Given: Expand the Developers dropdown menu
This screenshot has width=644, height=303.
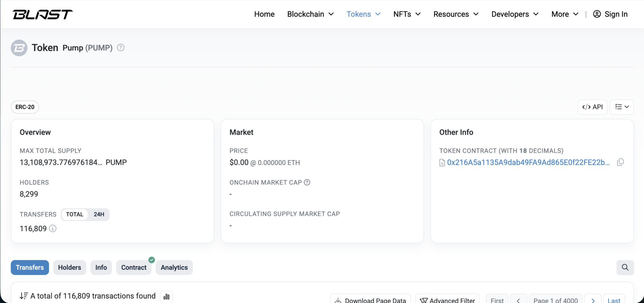Looking at the screenshot, I should tap(515, 14).
